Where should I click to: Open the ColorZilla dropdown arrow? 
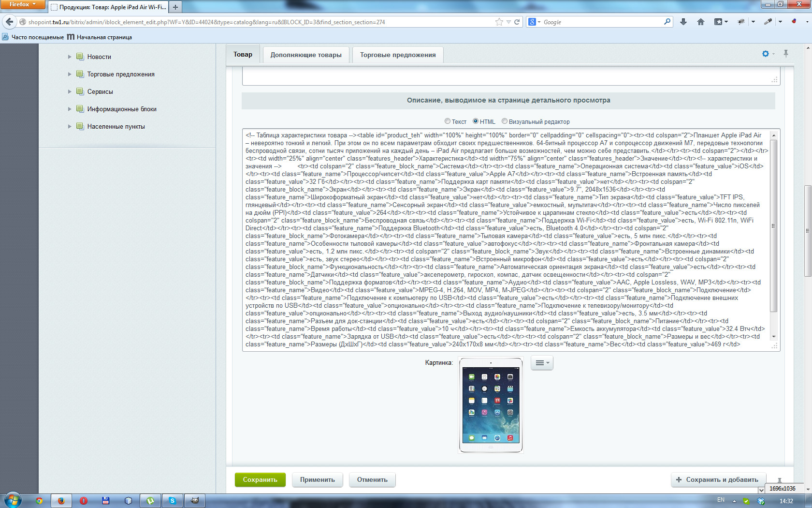point(780,22)
